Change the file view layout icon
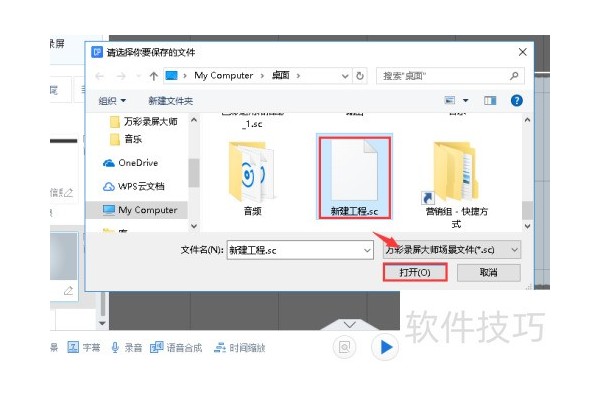 [450, 100]
